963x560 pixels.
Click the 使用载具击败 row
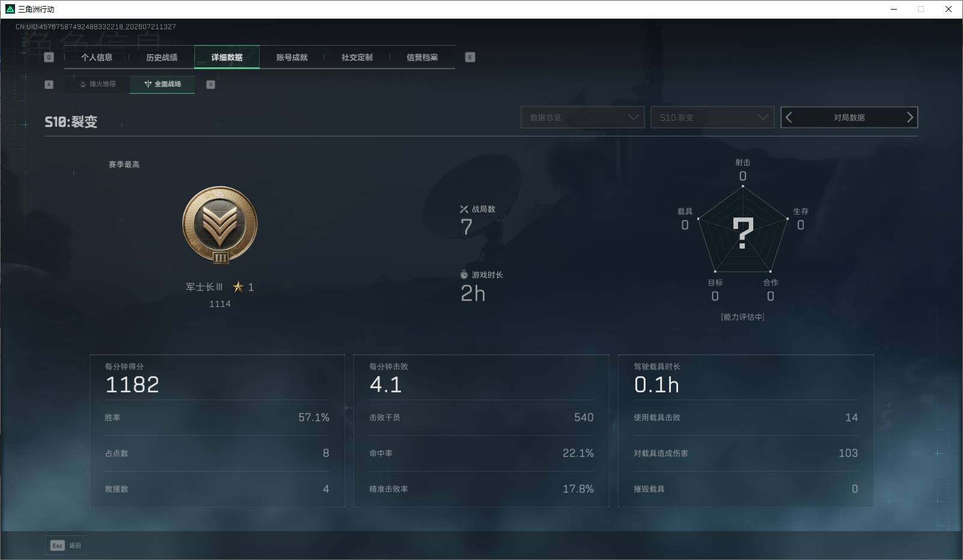click(x=746, y=418)
